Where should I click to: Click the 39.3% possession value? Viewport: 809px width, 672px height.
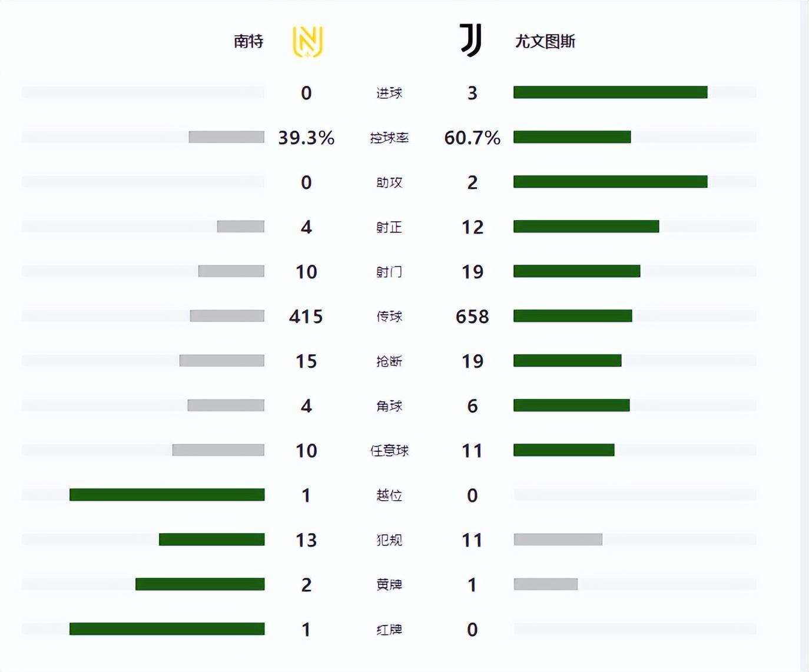click(306, 138)
